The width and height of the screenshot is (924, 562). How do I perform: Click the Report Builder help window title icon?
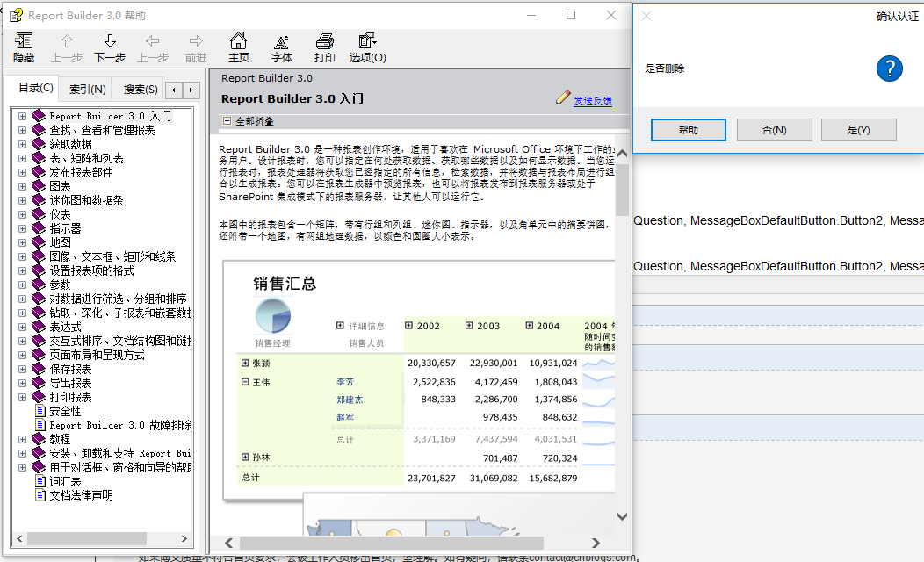(16, 15)
